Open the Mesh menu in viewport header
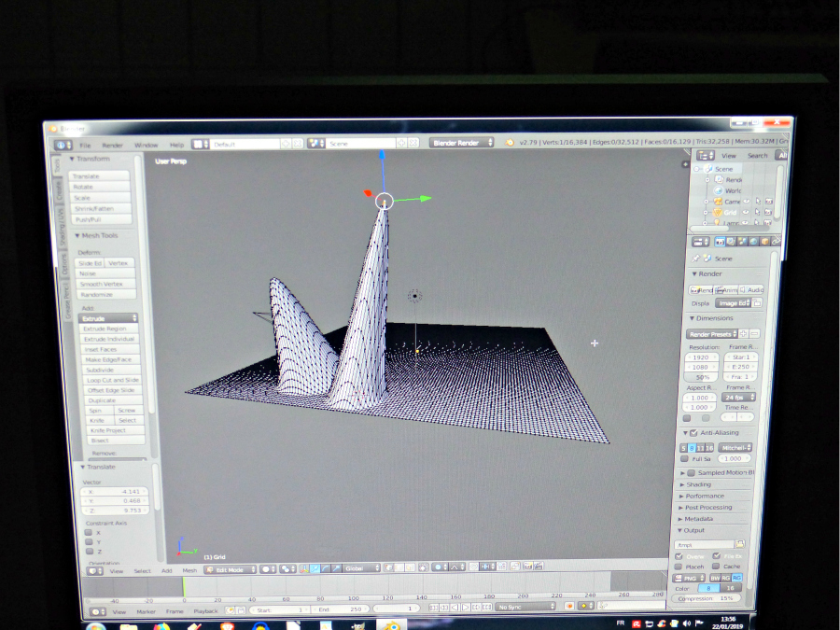840x630 pixels. [x=189, y=570]
